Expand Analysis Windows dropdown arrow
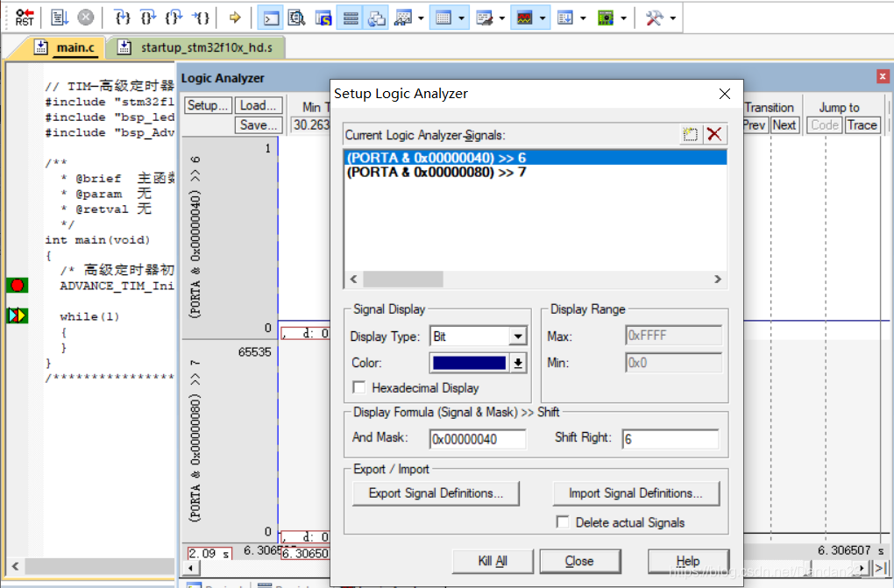The width and height of the screenshot is (894, 588). pyautogui.click(x=543, y=18)
